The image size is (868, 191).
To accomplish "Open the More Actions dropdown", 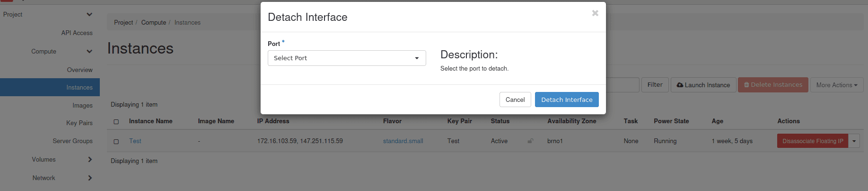I will (836, 85).
